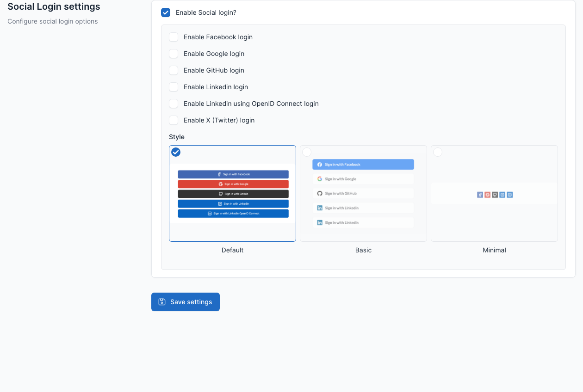Click the Default style label

pyautogui.click(x=232, y=250)
